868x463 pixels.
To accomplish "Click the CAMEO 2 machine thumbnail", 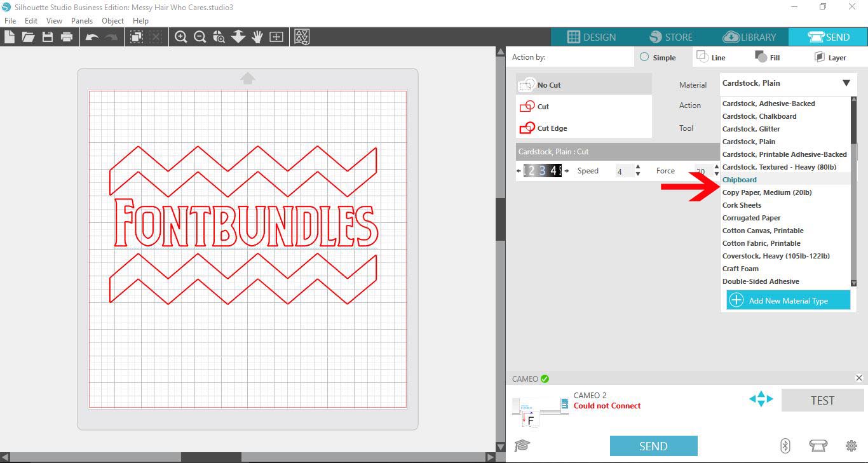I will click(x=540, y=410).
